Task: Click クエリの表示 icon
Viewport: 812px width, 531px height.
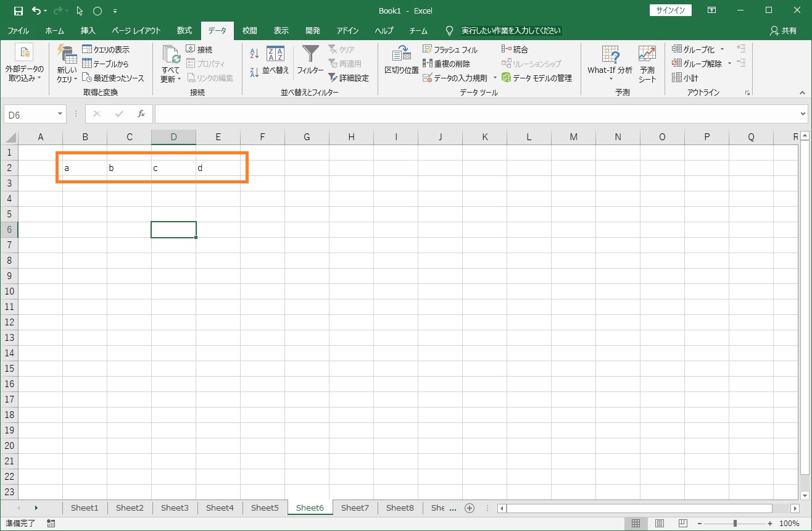Action: point(87,49)
